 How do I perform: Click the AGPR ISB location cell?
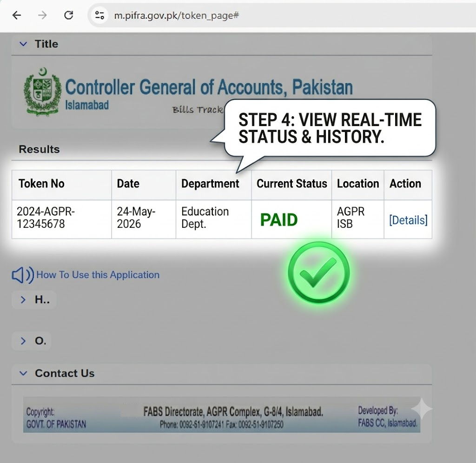(x=350, y=218)
